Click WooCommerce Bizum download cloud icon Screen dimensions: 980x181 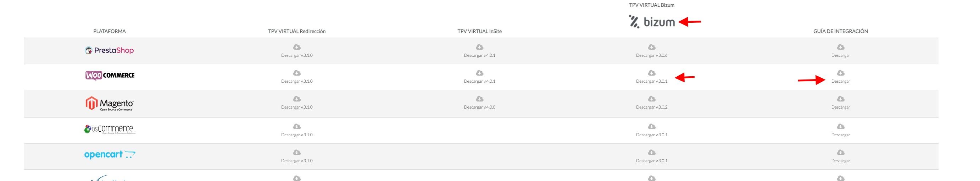click(x=652, y=73)
